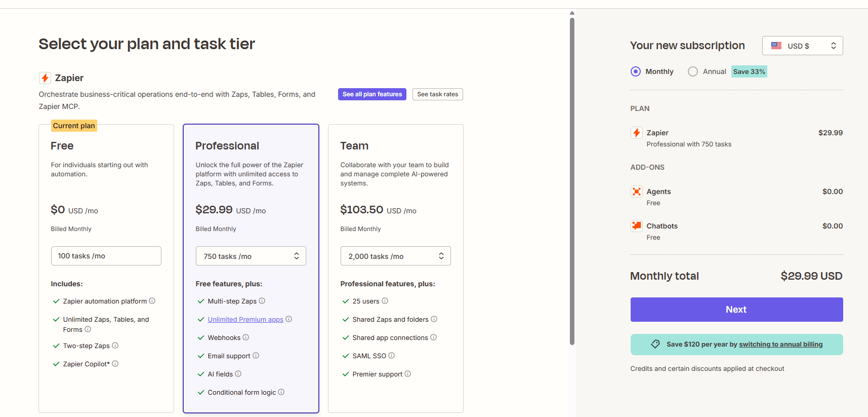Click info icon beside Two-step Zaps

[115, 346]
